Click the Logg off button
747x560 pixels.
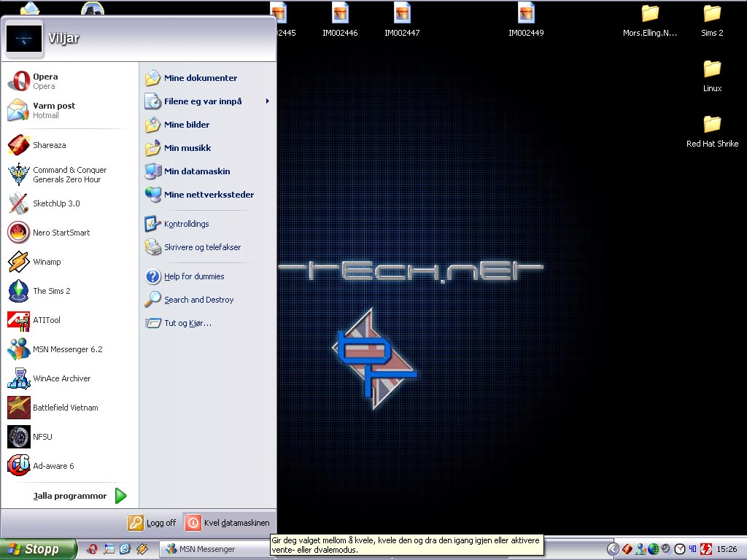tap(152, 523)
